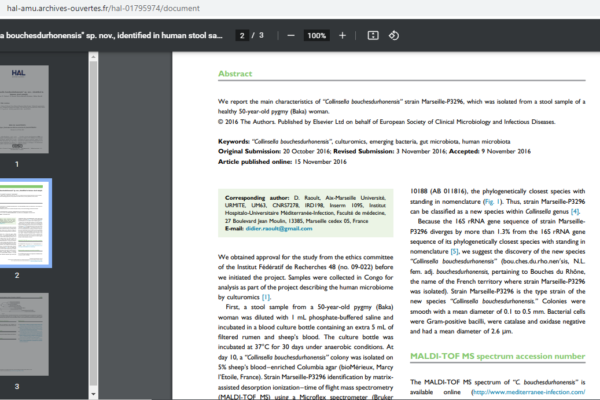Click the thumbnail sidebar scrollbar track
The height and width of the screenshot is (400, 600).
pos(93,224)
